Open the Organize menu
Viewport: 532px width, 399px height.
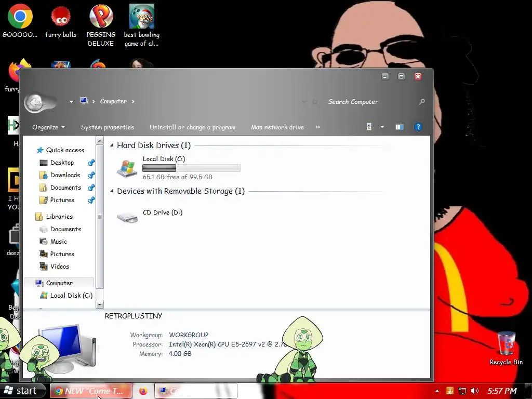click(x=48, y=127)
